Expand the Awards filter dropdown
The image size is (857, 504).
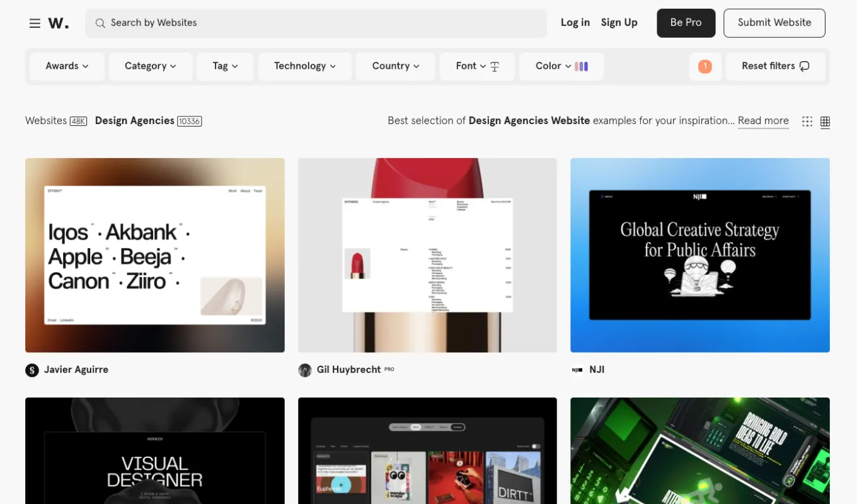click(x=67, y=66)
